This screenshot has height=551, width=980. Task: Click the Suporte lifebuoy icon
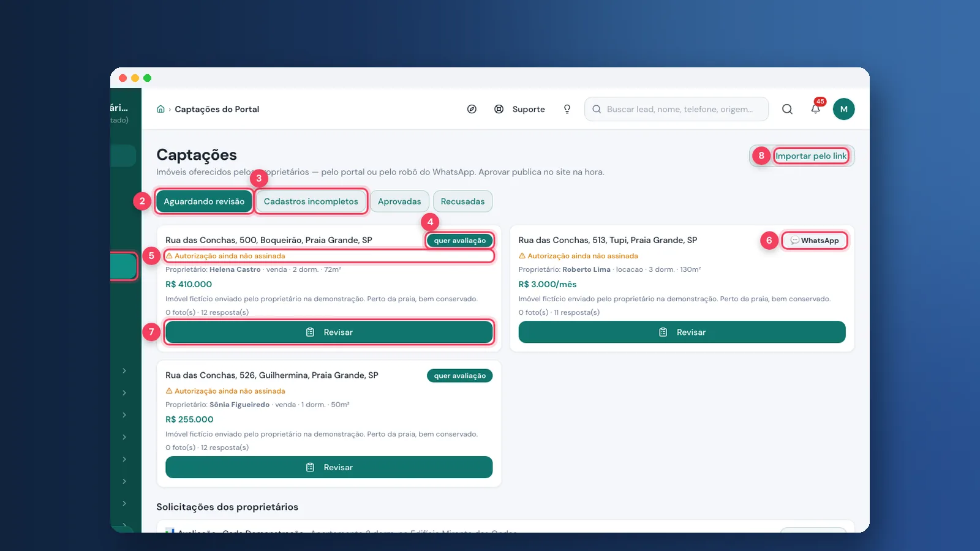click(x=499, y=109)
